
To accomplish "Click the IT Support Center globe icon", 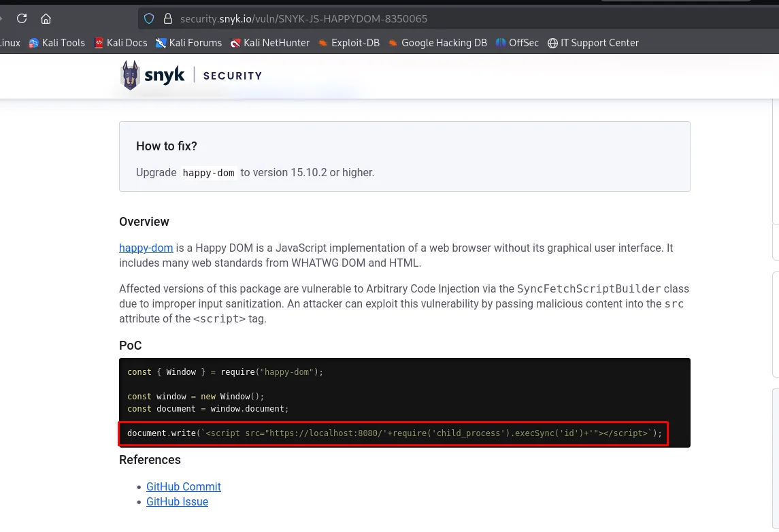I will (x=552, y=44).
